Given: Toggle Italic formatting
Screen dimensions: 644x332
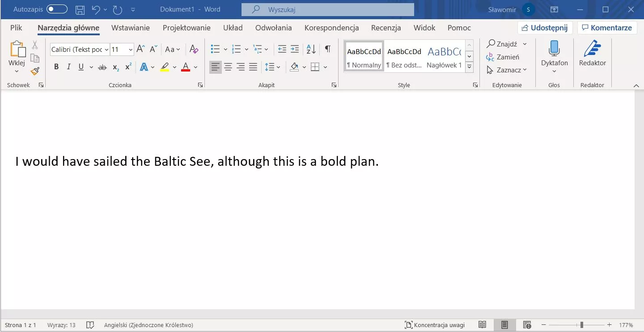Looking at the screenshot, I should 68,67.
